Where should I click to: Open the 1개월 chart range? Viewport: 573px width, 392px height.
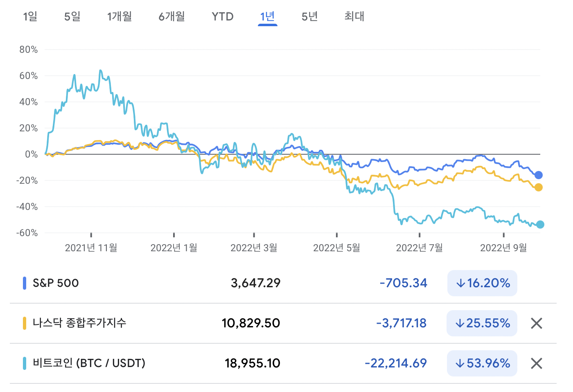pos(120,16)
